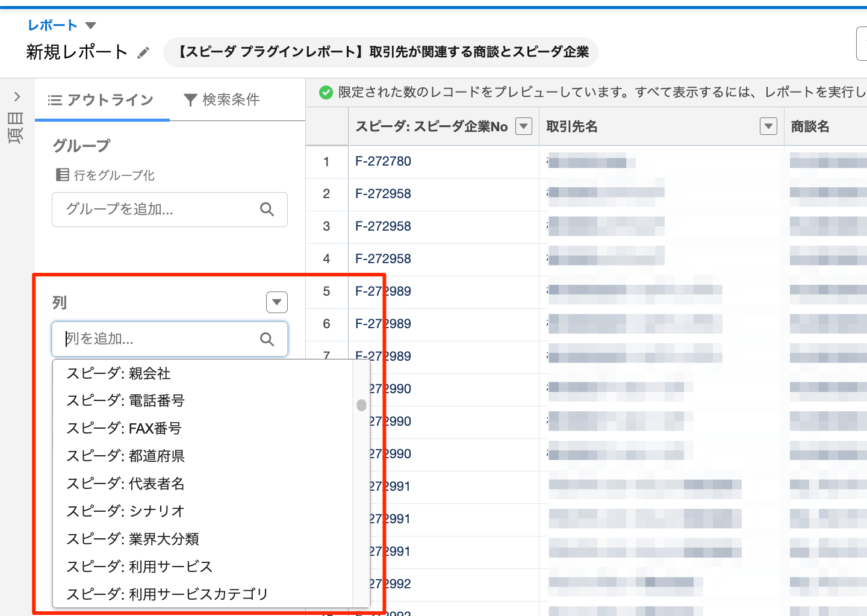The width and height of the screenshot is (867, 616).
Task: Click the レポート breadcrumb link
Action: pyautogui.click(x=52, y=25)
